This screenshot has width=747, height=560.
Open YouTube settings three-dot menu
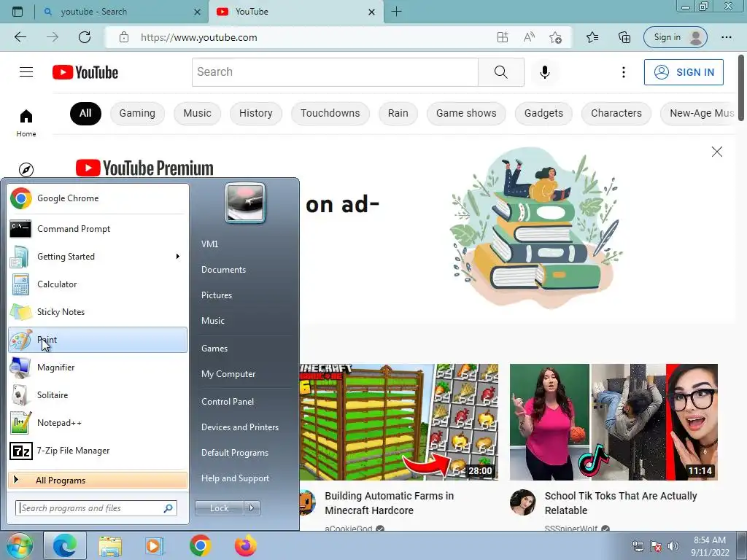pyautogui.click(x=623, y=72)
